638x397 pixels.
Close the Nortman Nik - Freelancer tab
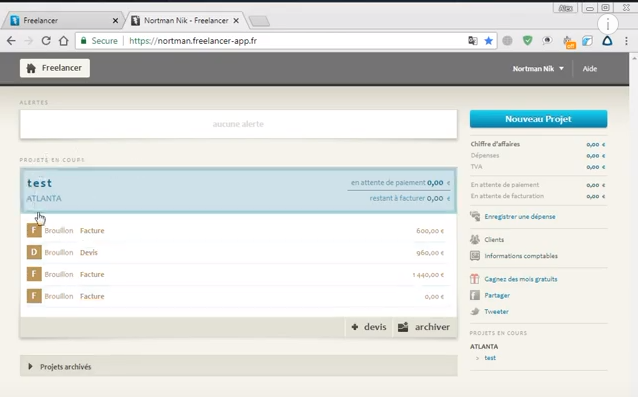point(236,20)
